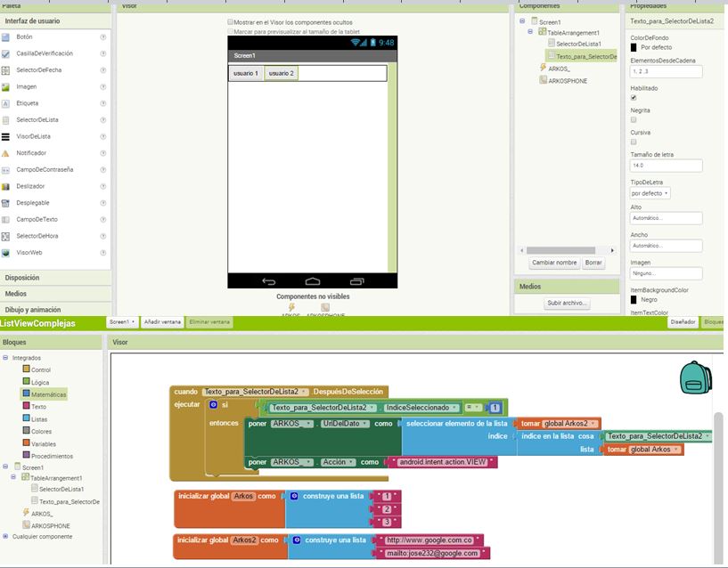Select the Botón palette component icon
The height and width of the screenshot is (568, 728).
tap(6, 37)
